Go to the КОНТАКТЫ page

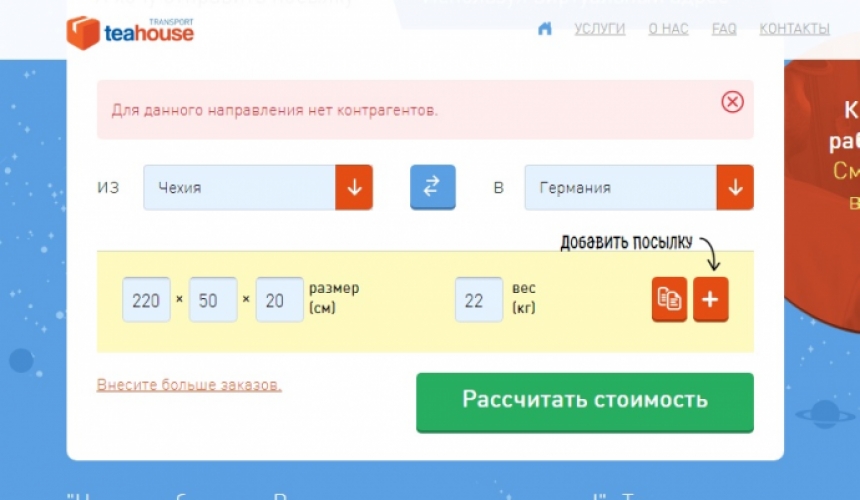point(794,29)
